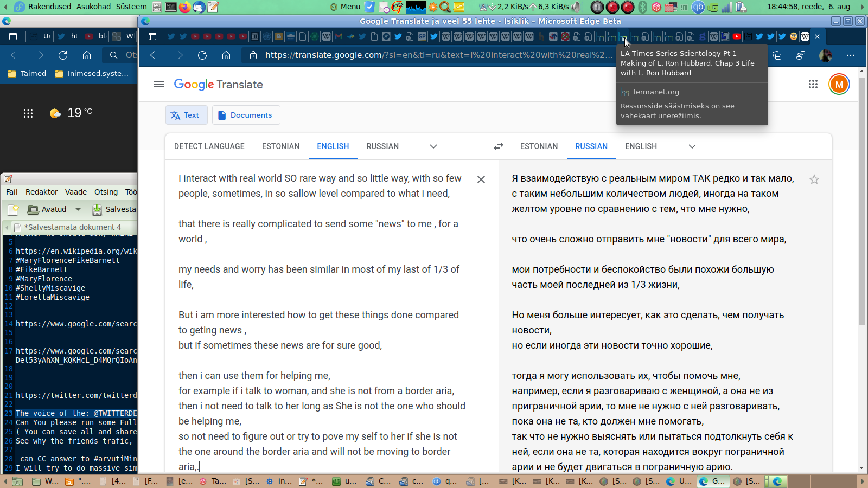Show the weather widget reading 19 °C
The width and height of the screenshot is (868, 488).
(71, 113)
